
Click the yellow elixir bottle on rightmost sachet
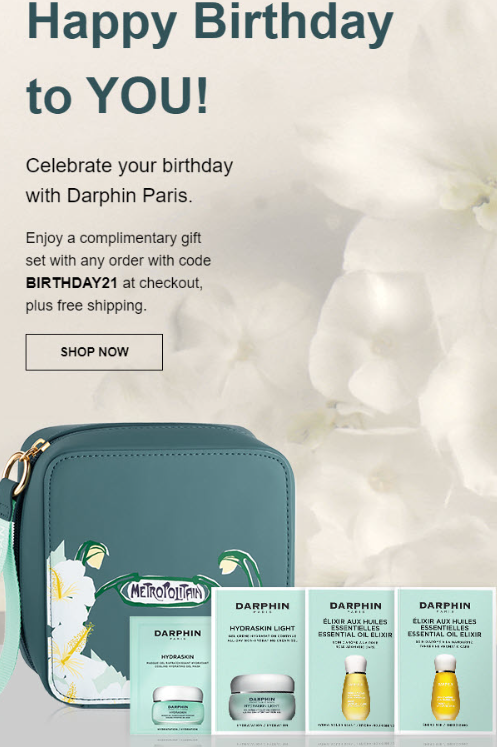point(446,687)
